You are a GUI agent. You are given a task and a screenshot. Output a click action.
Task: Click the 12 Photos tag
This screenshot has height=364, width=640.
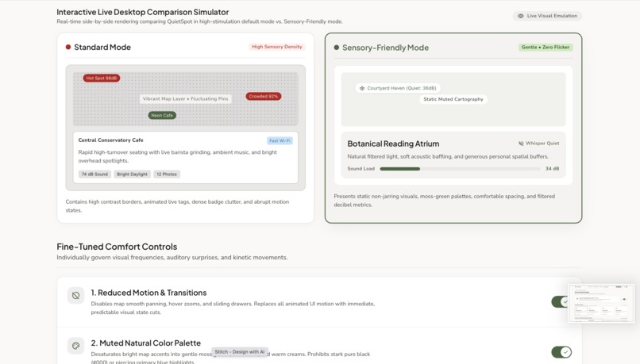167,174
